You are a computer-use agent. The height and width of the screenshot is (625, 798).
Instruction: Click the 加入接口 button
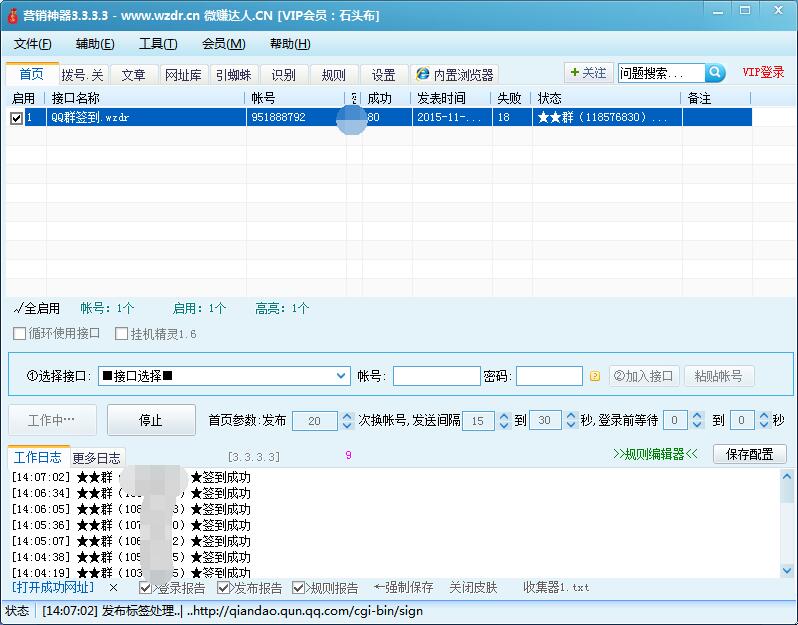point(644,376)
